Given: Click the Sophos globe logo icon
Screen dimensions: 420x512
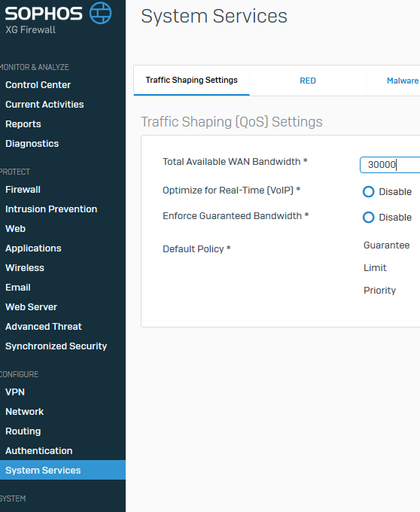Looking at the screenshot, I should click(101, 13).
